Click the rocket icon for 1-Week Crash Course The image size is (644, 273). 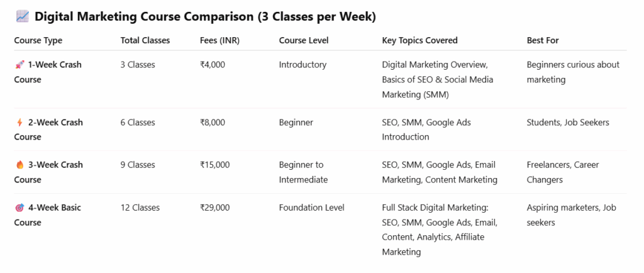click(19, 65)
